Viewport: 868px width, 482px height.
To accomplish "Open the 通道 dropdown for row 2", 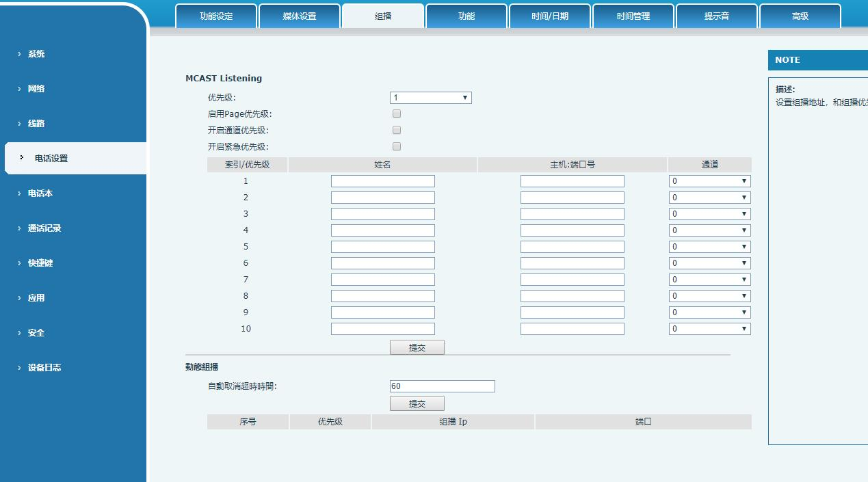I will [x=710, y=198].
